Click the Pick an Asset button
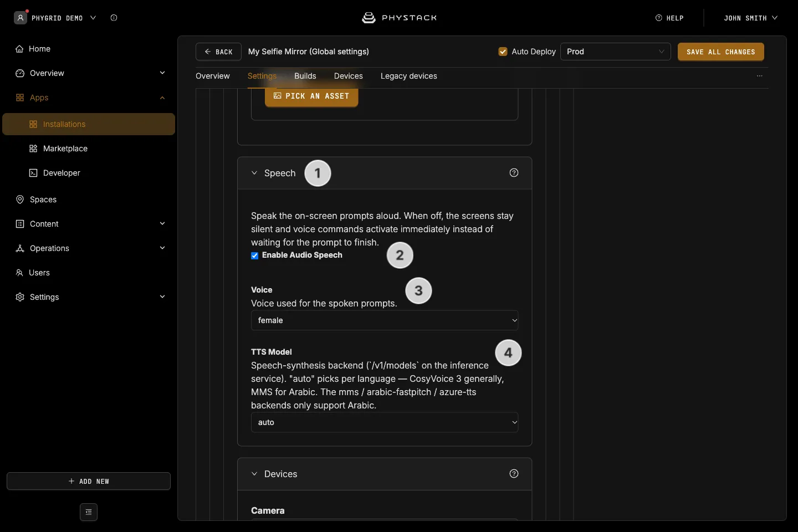The image size is (798, 532). click(311, 96)
